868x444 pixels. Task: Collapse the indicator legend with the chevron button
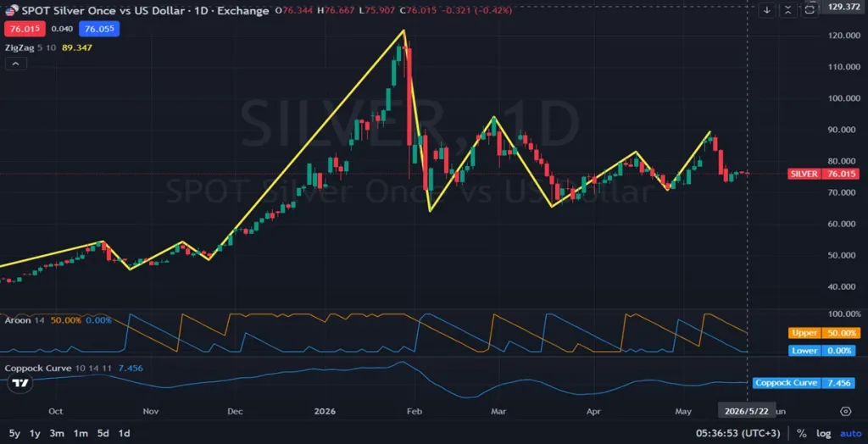15,64
